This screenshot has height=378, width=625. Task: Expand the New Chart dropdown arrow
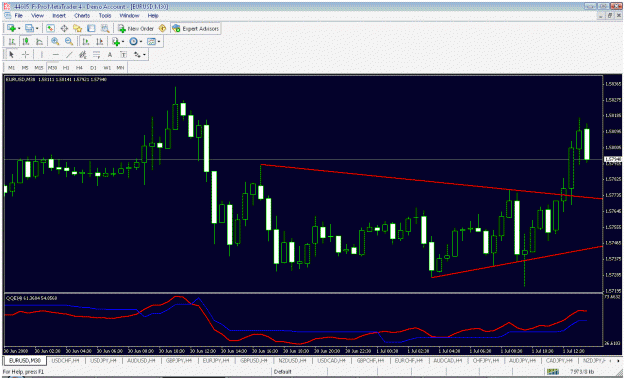(x=19, y=28)
